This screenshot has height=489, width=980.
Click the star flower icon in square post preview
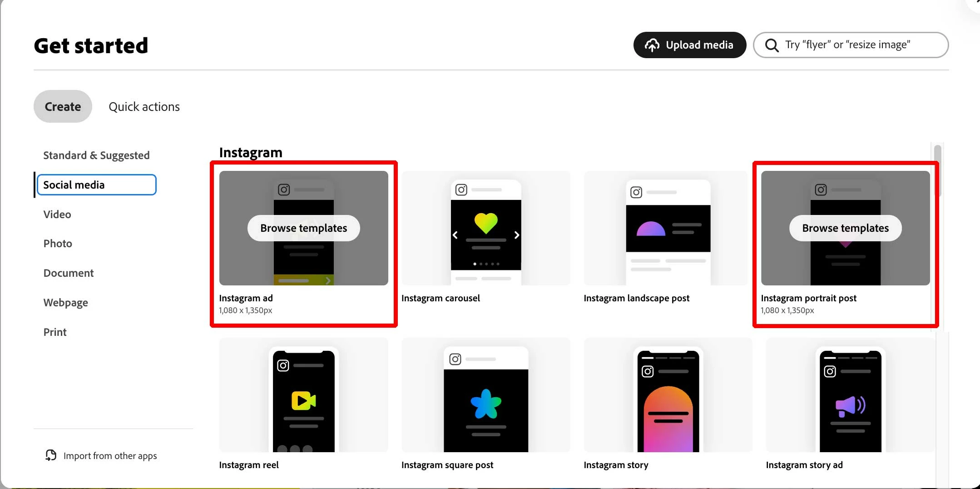[x=486, y=404]
